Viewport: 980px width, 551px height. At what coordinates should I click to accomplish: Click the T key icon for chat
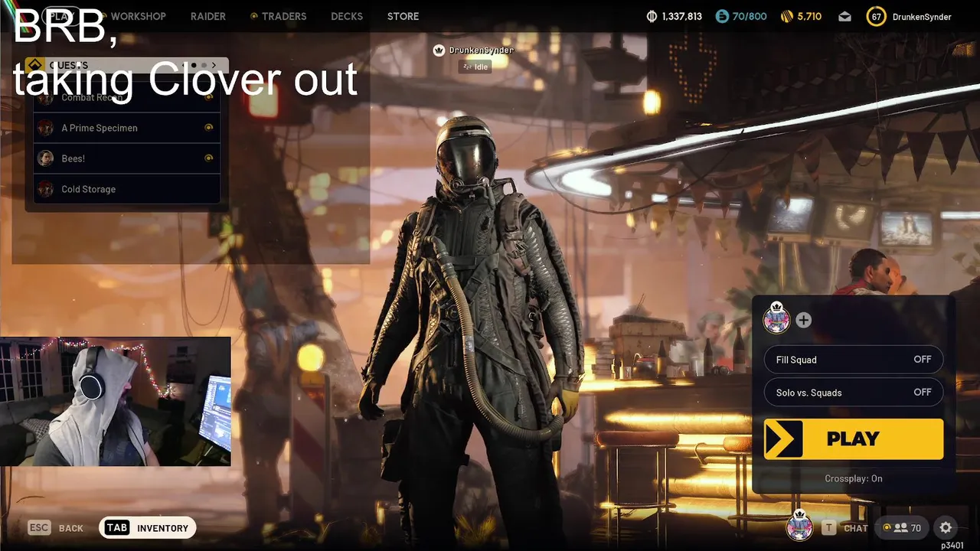coord(828,528)
